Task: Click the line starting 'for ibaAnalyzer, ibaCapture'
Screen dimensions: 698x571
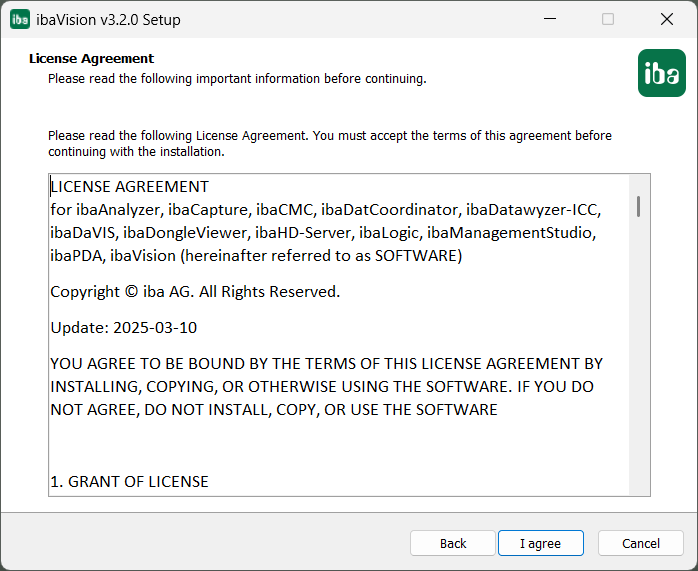Action: click(x=325, y=210)
